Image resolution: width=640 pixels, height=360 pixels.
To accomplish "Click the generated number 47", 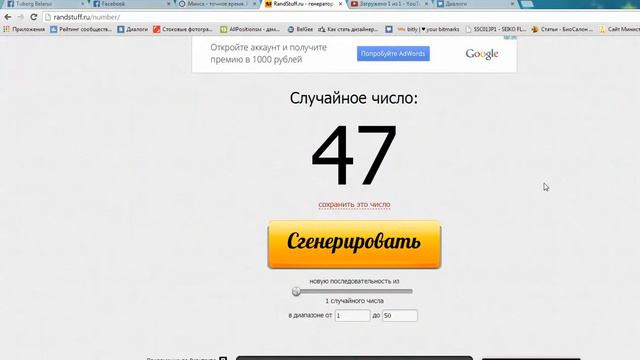I will [x=354, y=155].
